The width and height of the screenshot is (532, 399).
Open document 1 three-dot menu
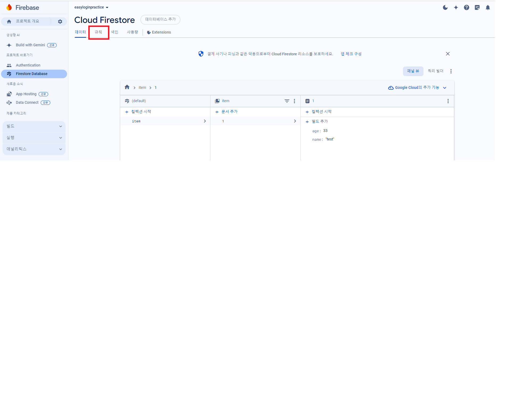448,101
